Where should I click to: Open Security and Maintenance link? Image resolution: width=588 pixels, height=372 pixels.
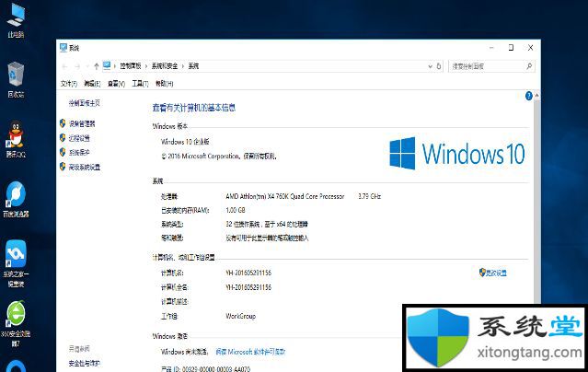pos(85,364)
